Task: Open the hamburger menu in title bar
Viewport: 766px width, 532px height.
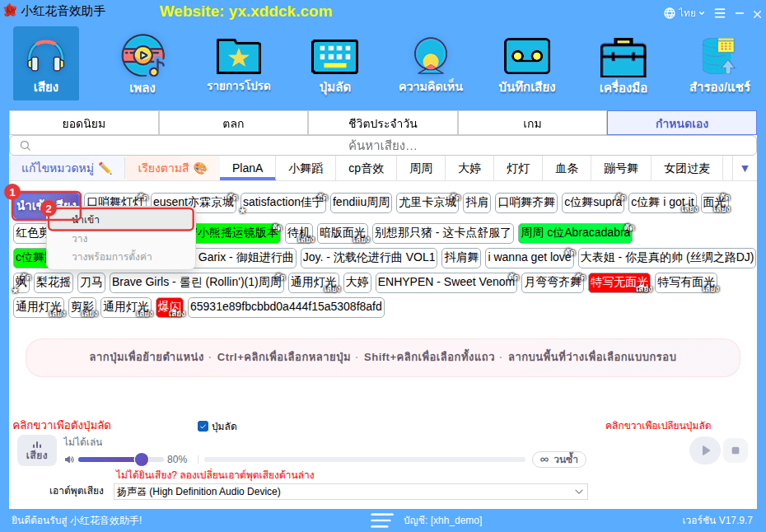Action: [x=720, y=13]
